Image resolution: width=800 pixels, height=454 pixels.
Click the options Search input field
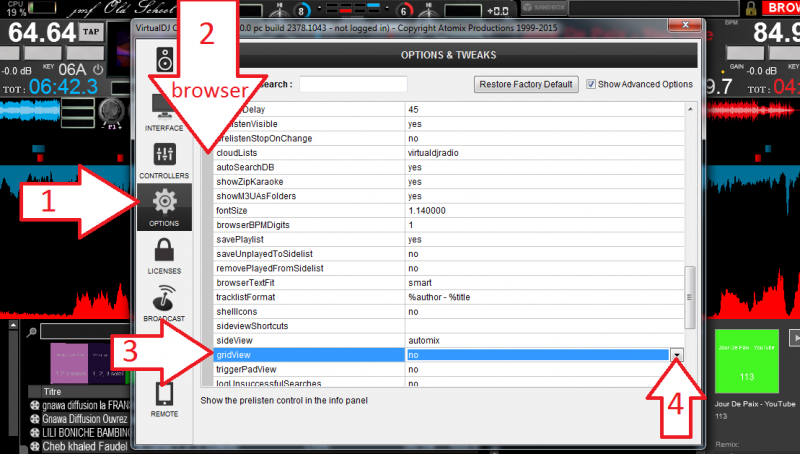[353, 84]
